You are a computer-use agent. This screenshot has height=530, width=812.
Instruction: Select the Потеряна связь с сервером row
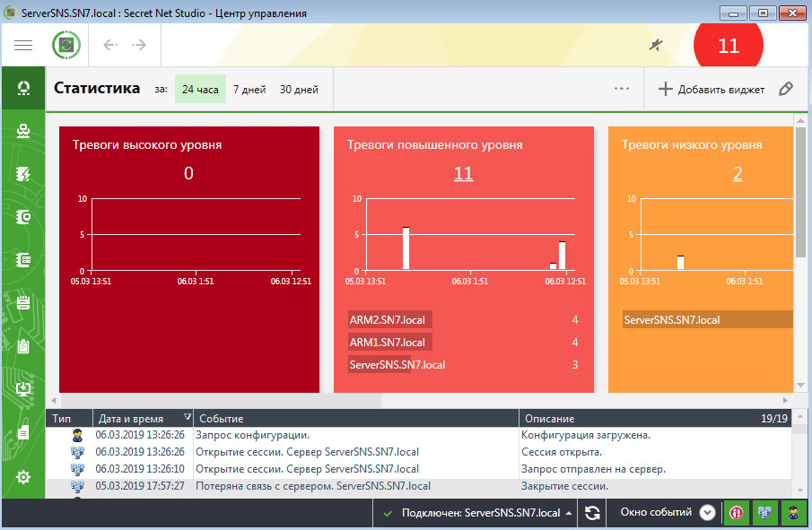418,486
